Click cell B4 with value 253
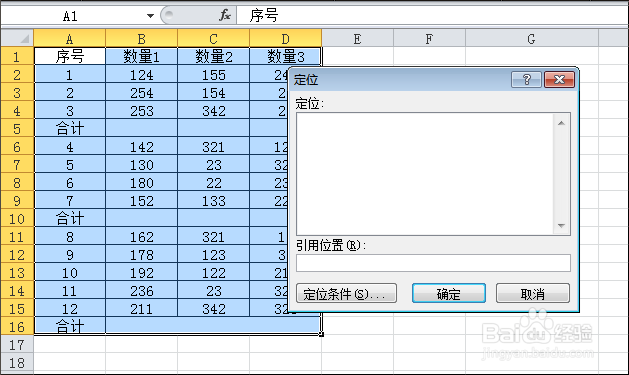Viewport: 629px width, 375px height. [142, 111]
